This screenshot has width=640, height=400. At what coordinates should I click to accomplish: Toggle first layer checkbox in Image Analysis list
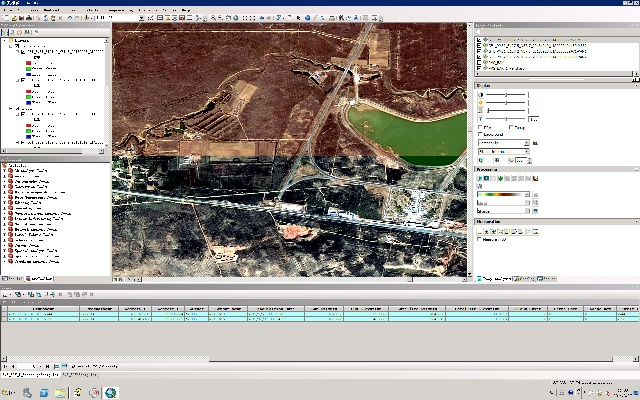click(x=479, y=41)
